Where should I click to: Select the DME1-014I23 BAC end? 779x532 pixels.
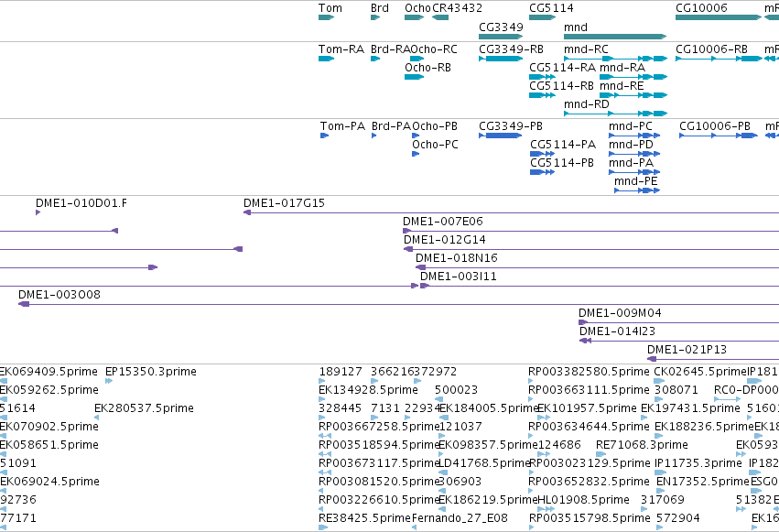585,341
